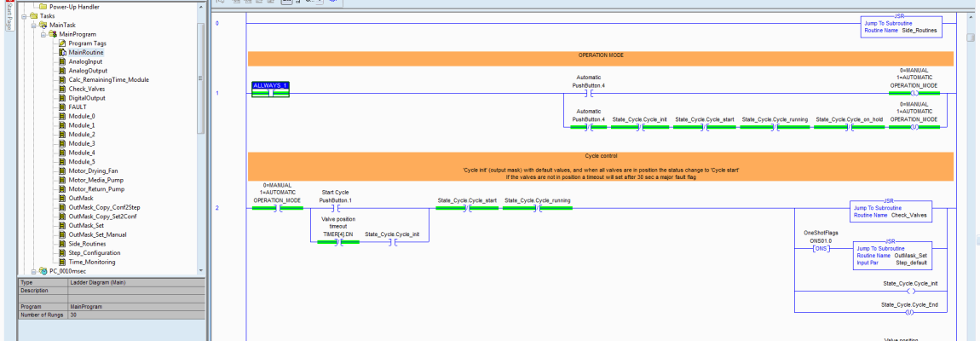Collapse the MainProgram tree node
This screenshot has height=341, width=980.
point(43,34)
